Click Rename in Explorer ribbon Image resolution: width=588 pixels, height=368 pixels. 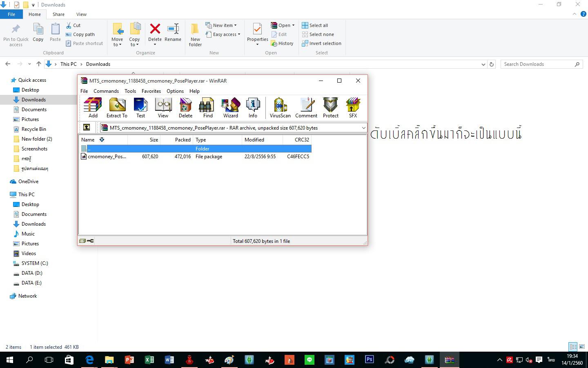pyautogui.click(x=173, y=33)
